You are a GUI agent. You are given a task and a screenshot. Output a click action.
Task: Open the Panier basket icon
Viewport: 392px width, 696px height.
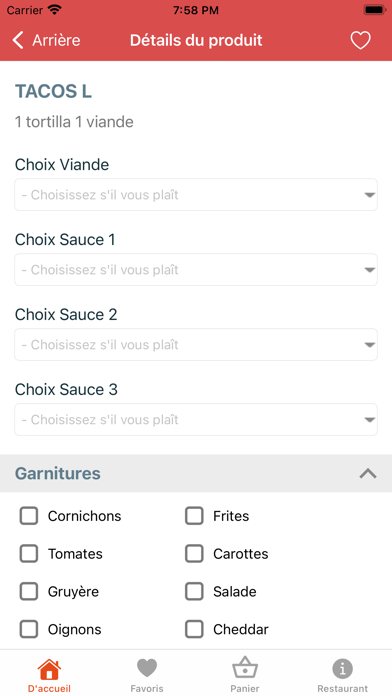(x=245, y=668)
